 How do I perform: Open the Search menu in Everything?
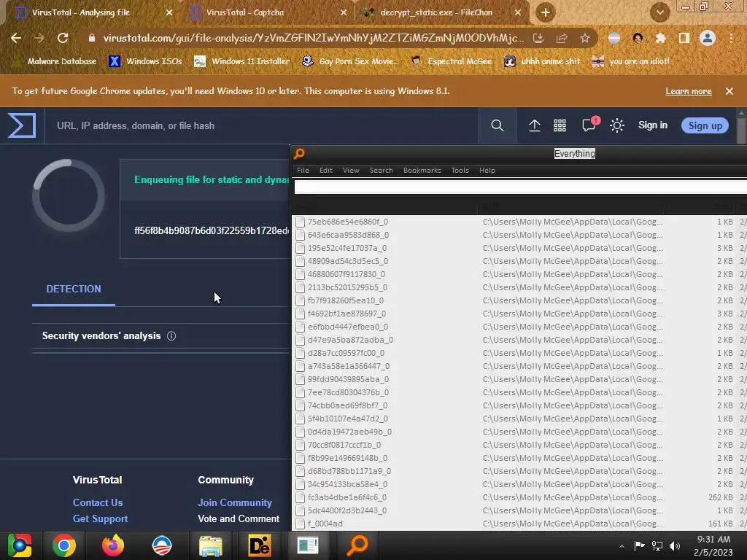pos(381,170)
